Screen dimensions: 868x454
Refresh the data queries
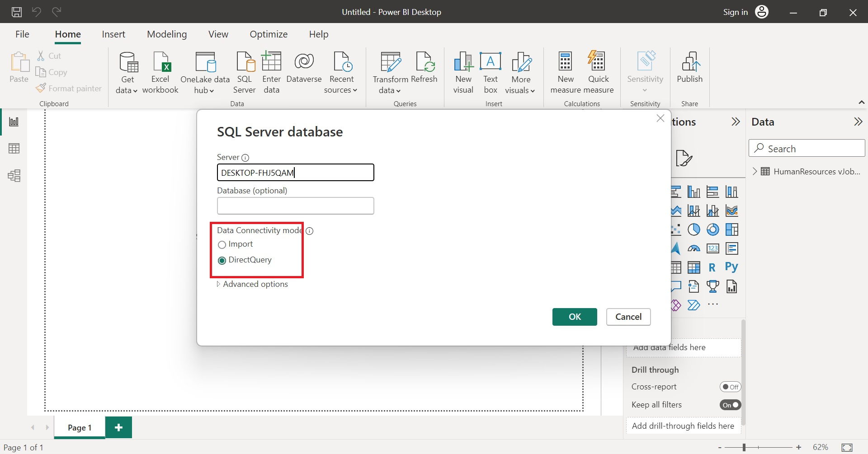424,68
